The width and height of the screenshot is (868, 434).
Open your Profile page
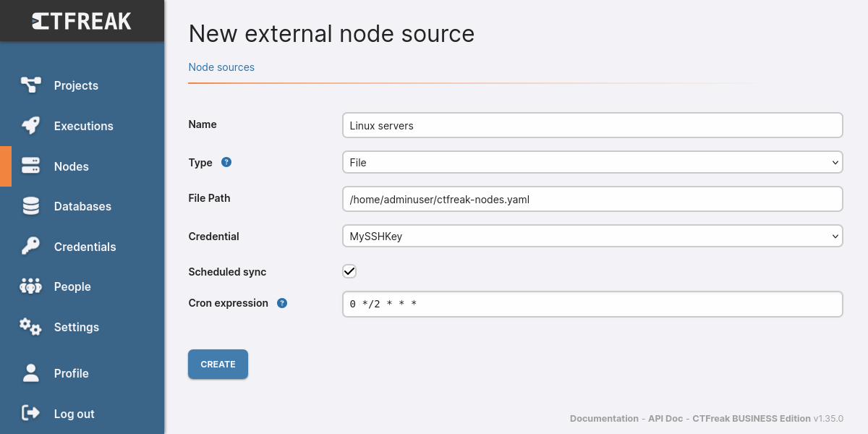[72, 373]
